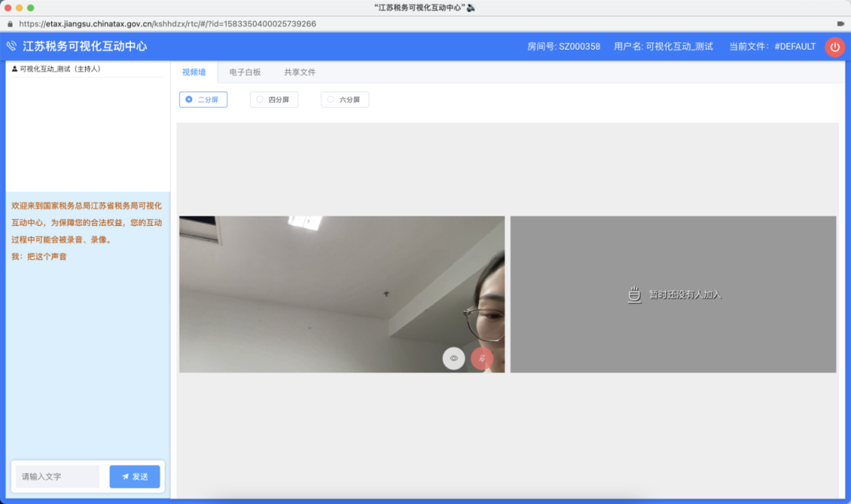The width and height of the screenshot is (851, 504).
Task: Click the browser URL address bar
Action: click(x=167, y=24)
